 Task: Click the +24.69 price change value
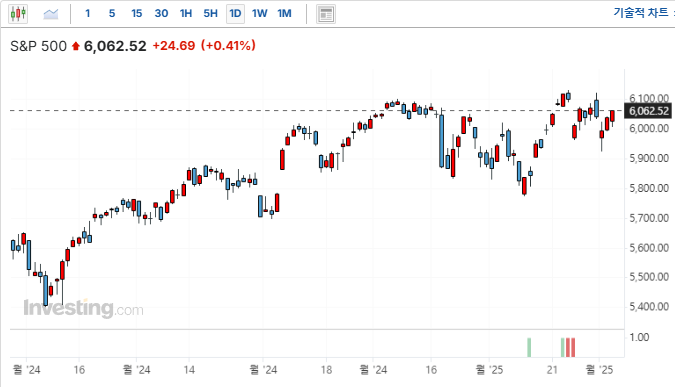point(173,46)
